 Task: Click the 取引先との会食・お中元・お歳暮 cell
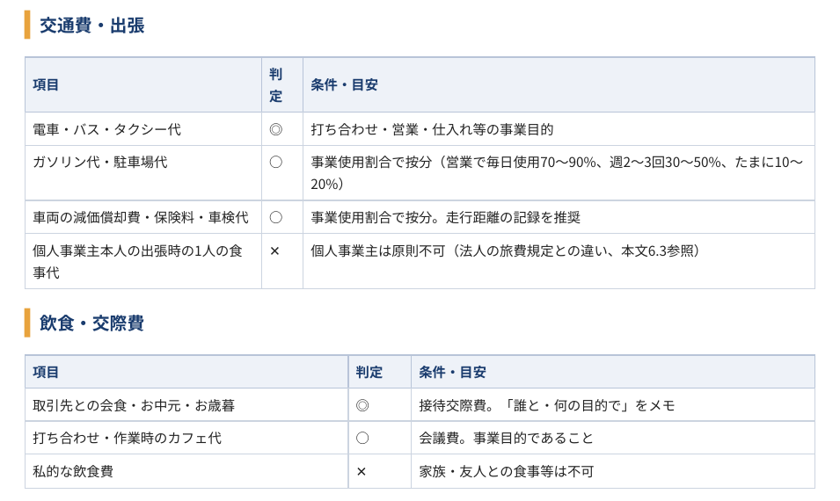pos(186,405)
